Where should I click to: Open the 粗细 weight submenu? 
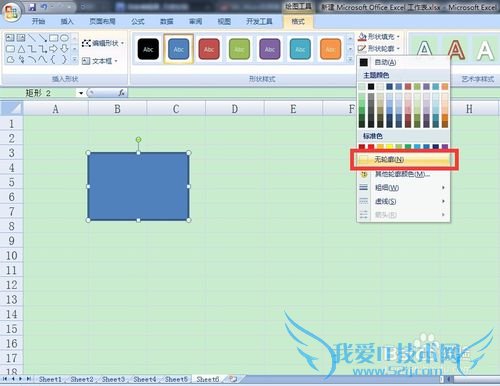click(403, 188)
